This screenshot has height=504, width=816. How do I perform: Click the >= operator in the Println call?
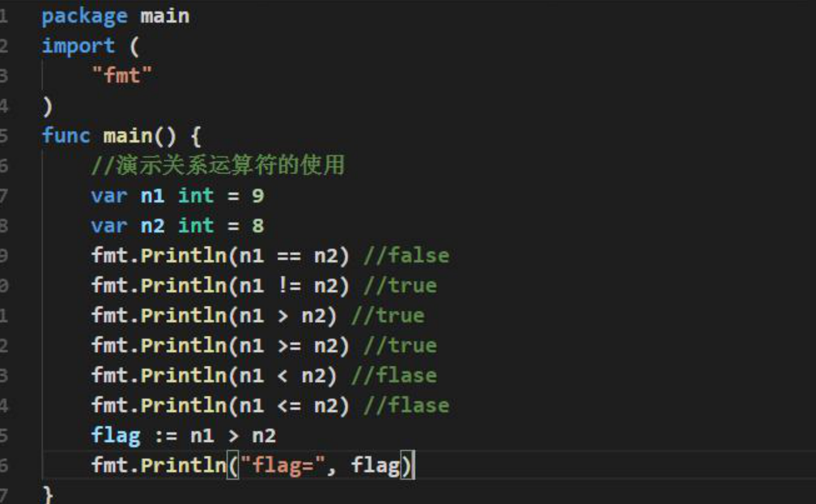point(289,346)
